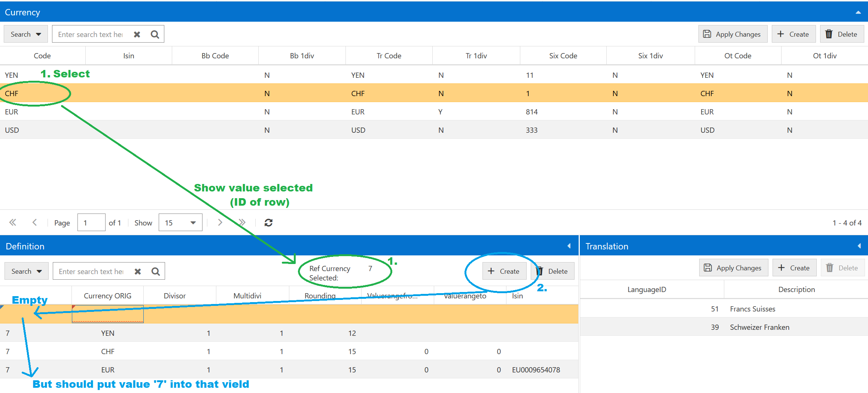Collapse the Translation panel using its chevron
Viewport: 868px width, 393px height.
pyautogui.click(x=860, y=246)
